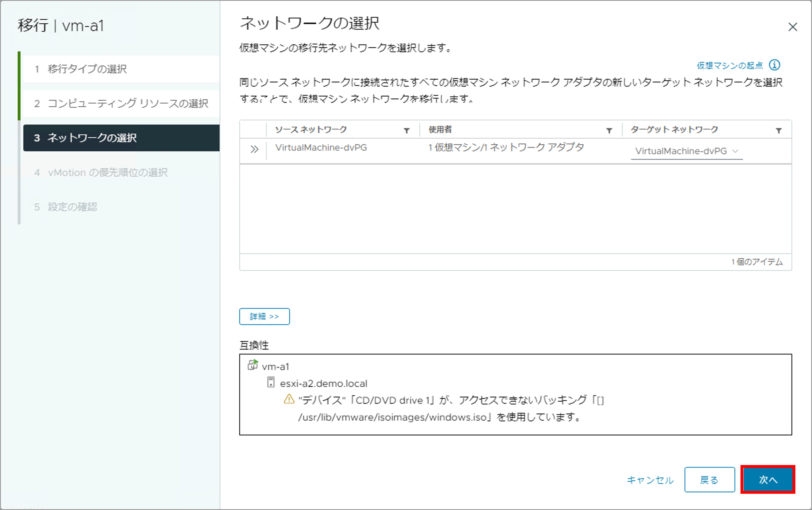The width and height of the screenshot is (812, 510).
Task: Click the ターゲット ネットワーク column header
Action: coord(674,129)
